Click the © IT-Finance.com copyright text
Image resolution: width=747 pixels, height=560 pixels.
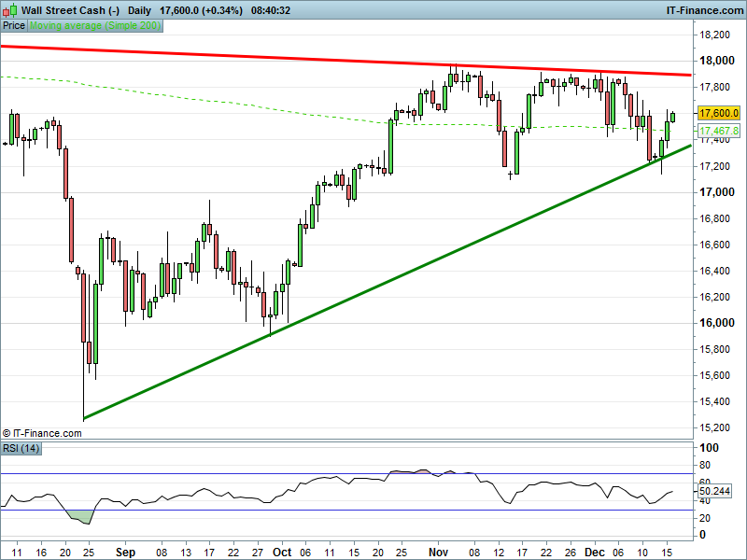[42, 433]
